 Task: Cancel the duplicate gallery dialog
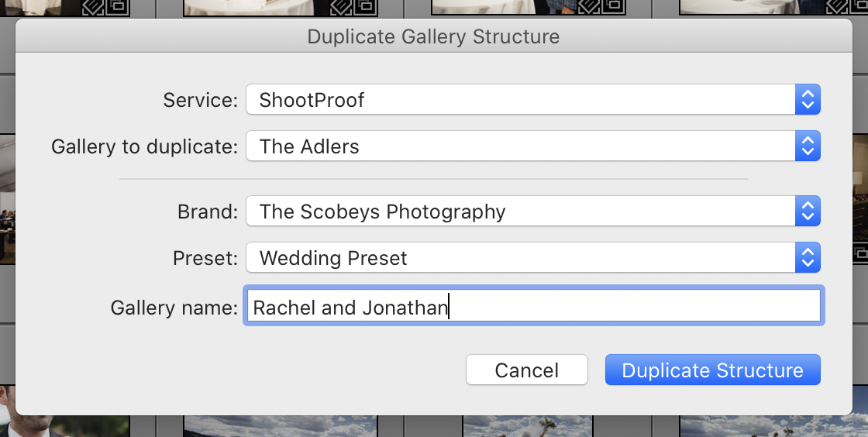pos(526,370)
